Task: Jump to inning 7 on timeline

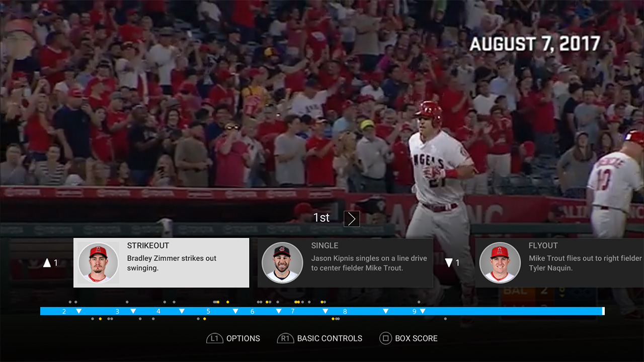Action: (x=293, y=311)
